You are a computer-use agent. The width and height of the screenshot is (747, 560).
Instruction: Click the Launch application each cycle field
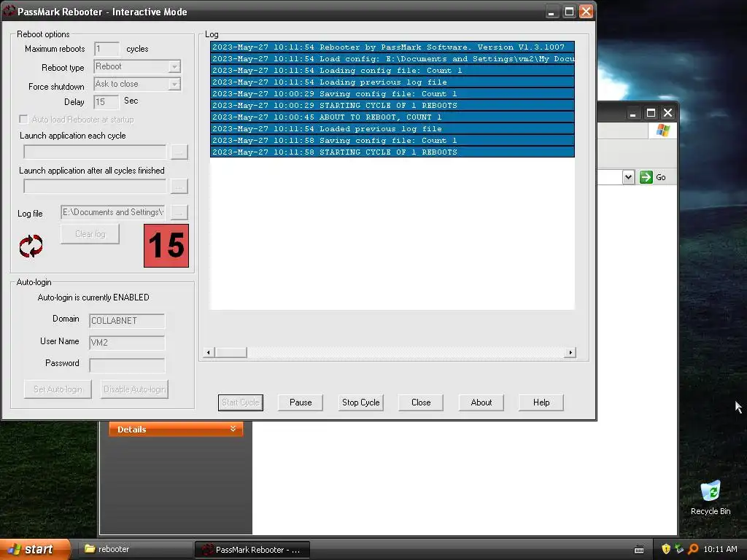[x=95, y=152]
